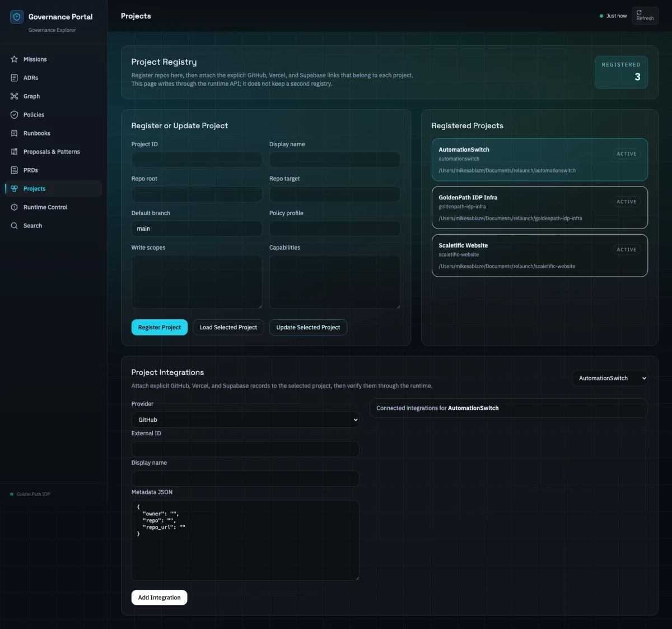Click the Governance Portal shield logo
The height and width of the screenshot is (629, 672).
click(17, 17)
